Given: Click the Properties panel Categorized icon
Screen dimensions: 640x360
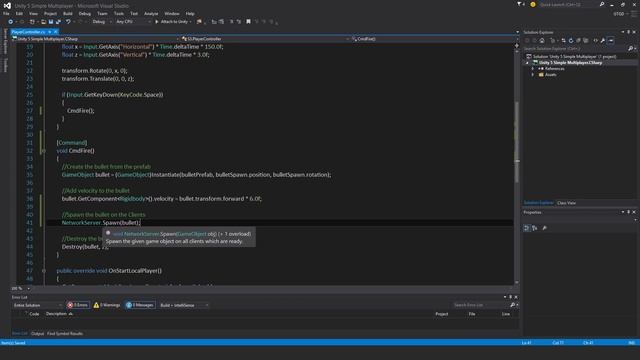Looking at the screenshot, I should coord(527,228).
